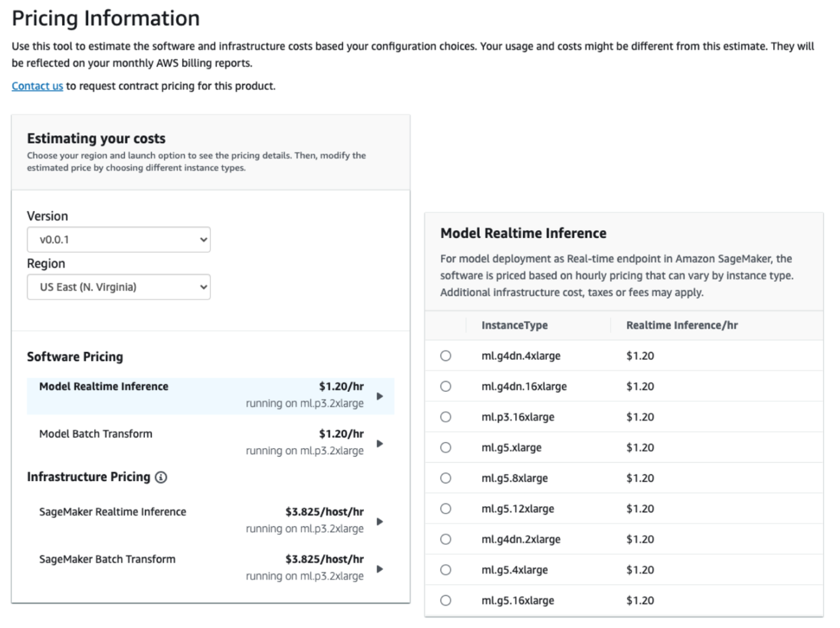Select the ml.g4dn.4xlarge radio button
The image size is (840, 628).
pyautogui.click(x=446, y=356)
